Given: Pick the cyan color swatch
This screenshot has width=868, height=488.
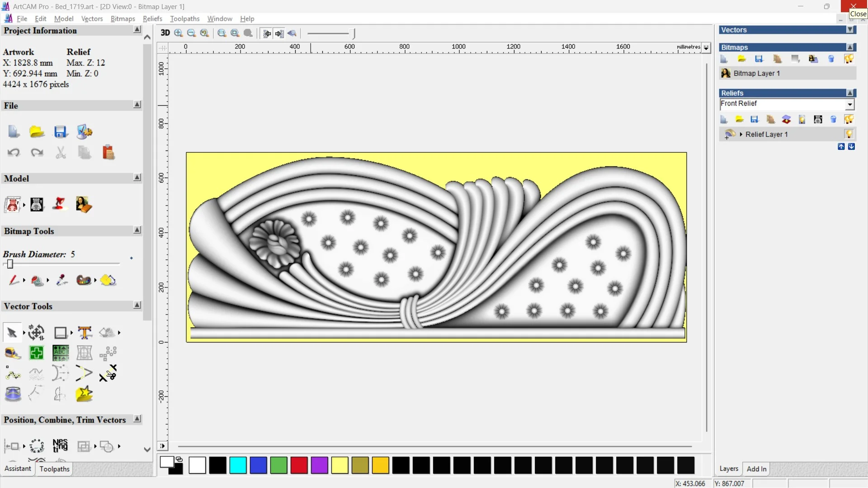Looking at the screenshot, I should tap(238, 465).
